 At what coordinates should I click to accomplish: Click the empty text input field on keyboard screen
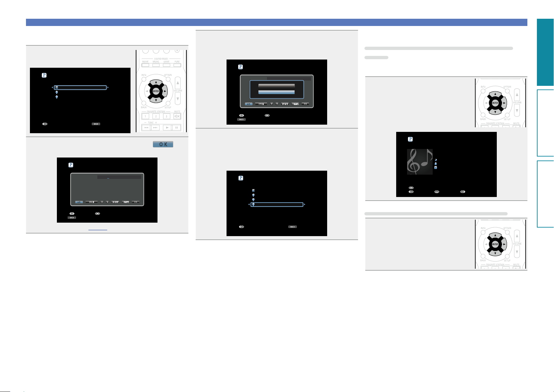point(119,177)
